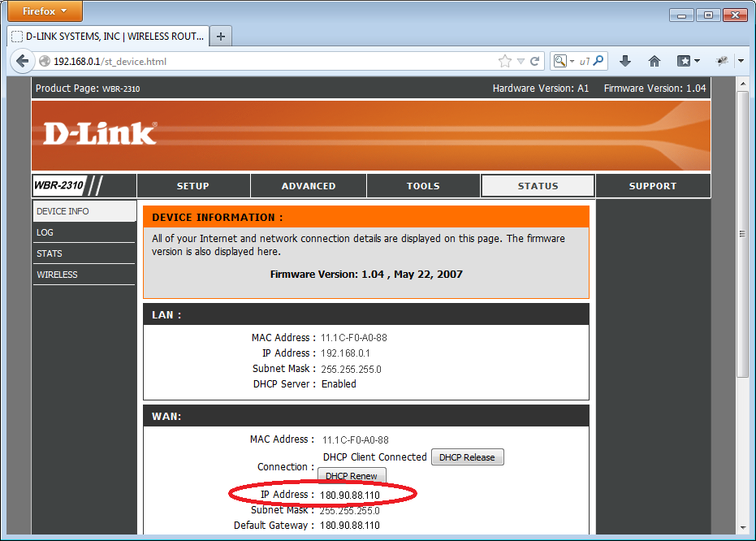The height and width of the screenshot is (541, 756).
Task: Click the DHCP Server Enabled value
Action: [339, 384]
